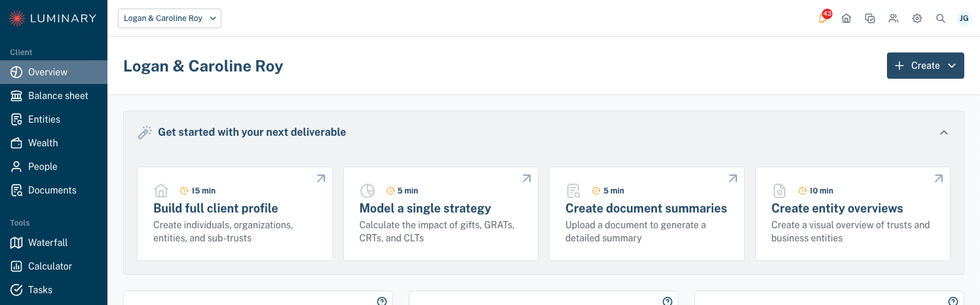Image resolution: width=980 pixels, height=305 pixels.
Task: Open Tasks in sidebar
Action: point(54,290)
